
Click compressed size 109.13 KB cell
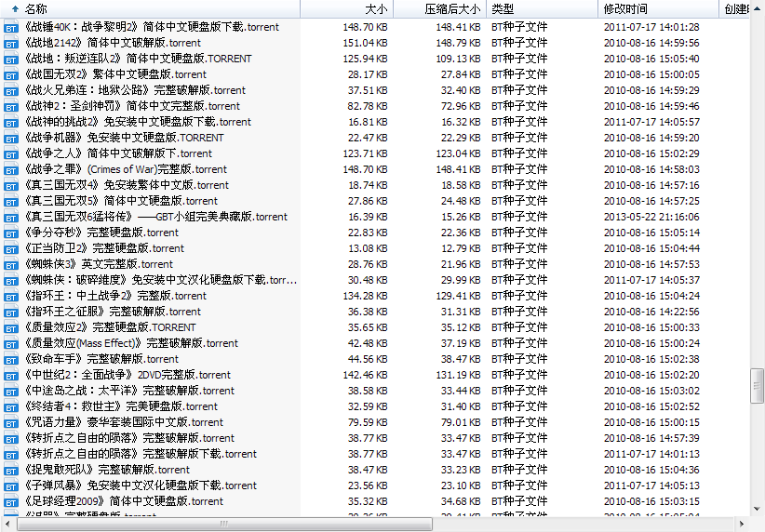point(458,59)
